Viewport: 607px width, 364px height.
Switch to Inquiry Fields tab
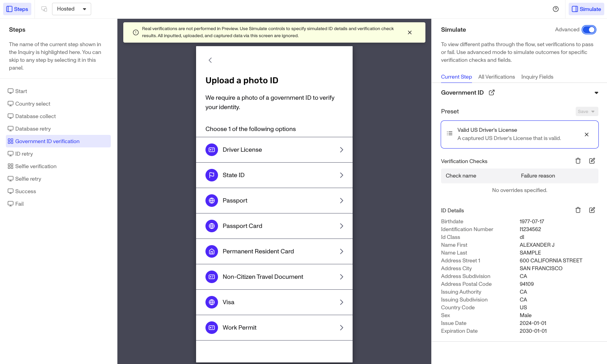pyautogui.click(x=537, y=77)
